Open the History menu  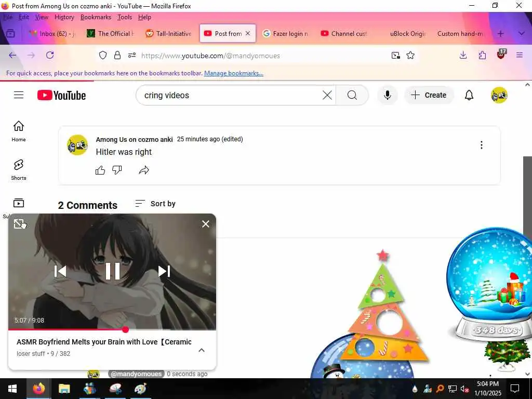64,17
